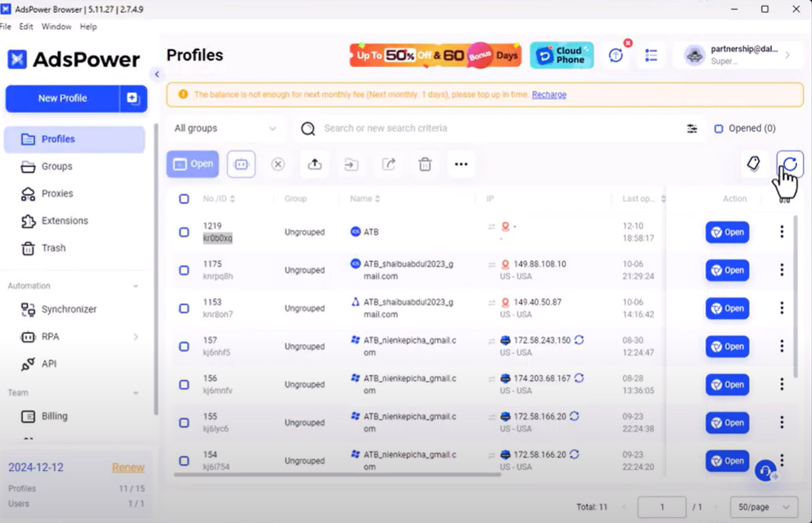The width and height of the screenshot is (812, 523).
Task: Click the proxy swap icon for profile 1175
Action: point(491,265)
